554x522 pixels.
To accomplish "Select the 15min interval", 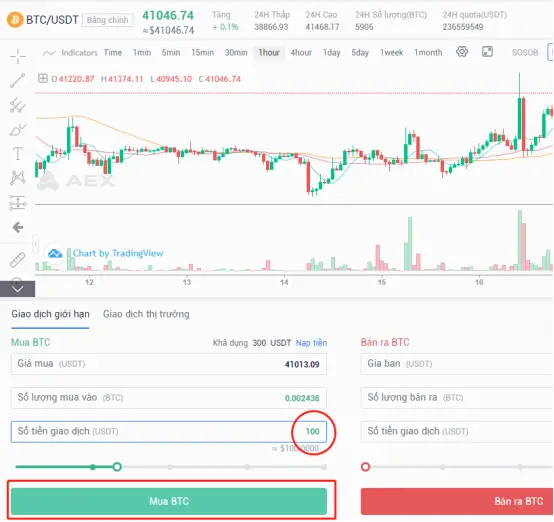I will 202,53.
